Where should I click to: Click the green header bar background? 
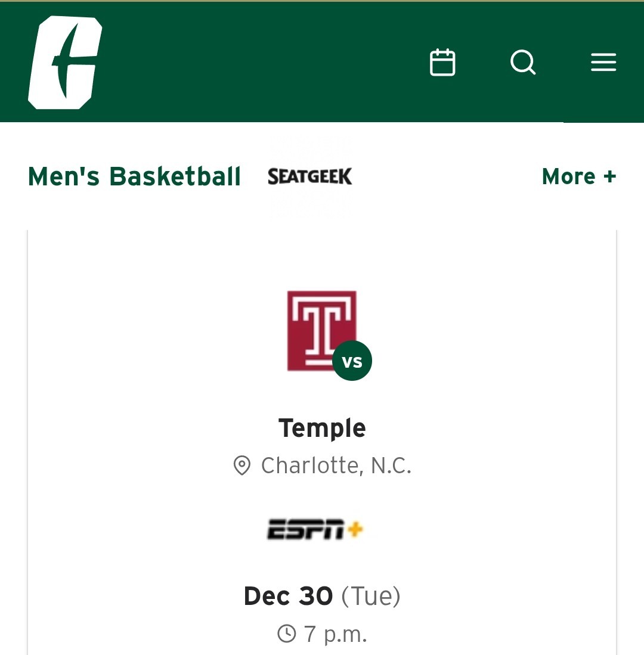point(268,63)
